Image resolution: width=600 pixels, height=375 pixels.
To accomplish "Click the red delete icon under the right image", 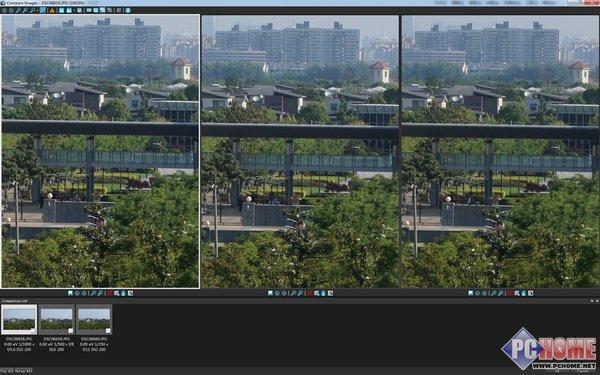I will tap(510, 293).
